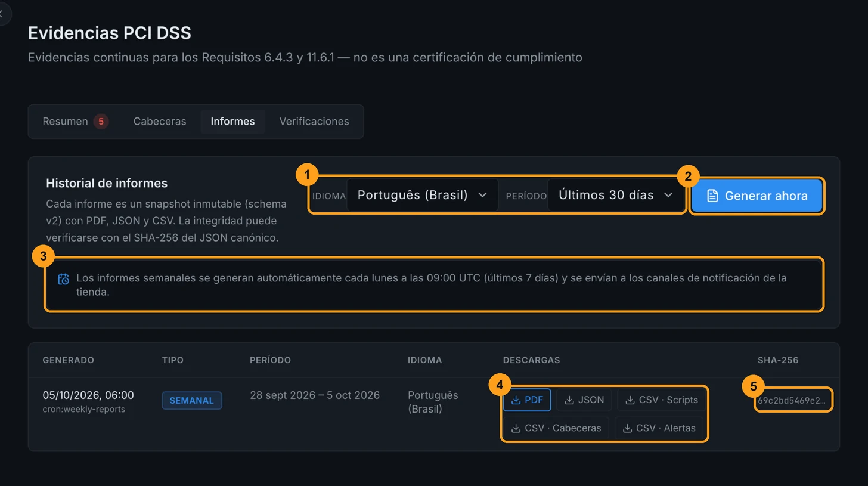
Task: Select the Informes tab
Action: coord(232,122)
